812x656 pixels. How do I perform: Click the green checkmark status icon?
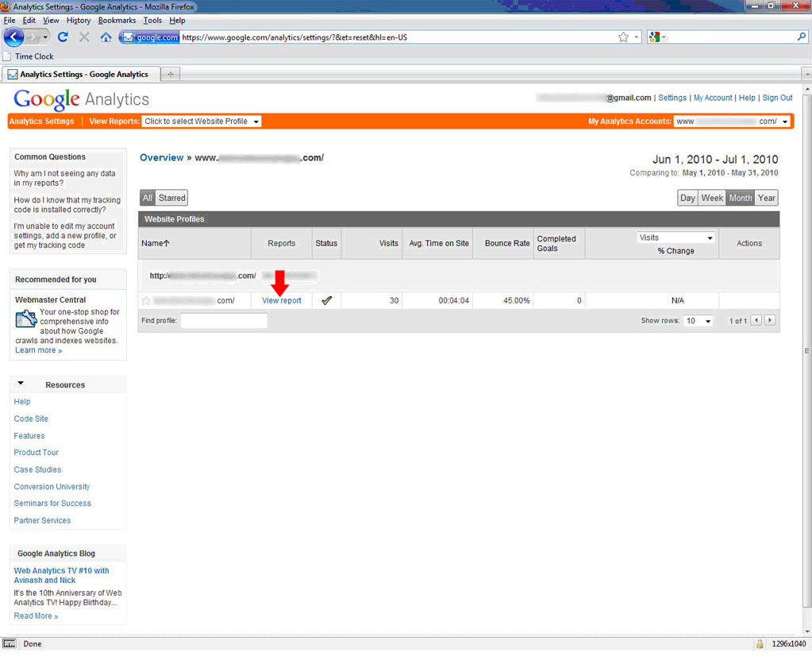tap(325, 300)
